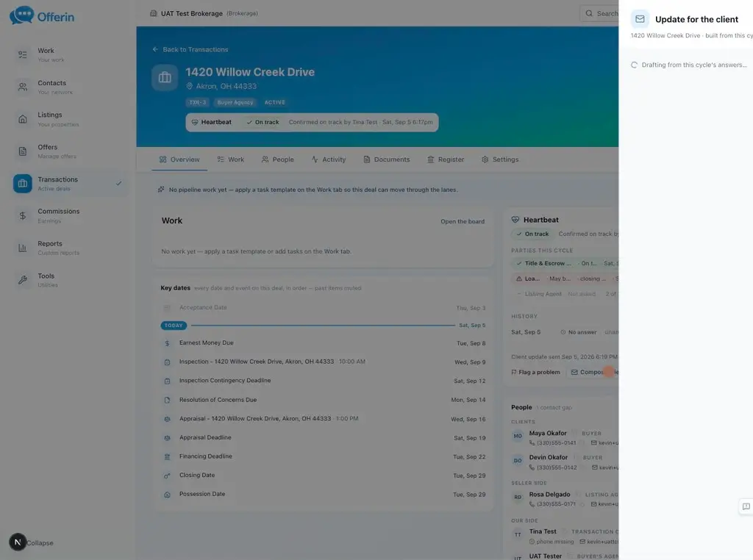The image size is (753, 560).
Task: Click Tina Test contact name
Action: [x=543, y=531]
